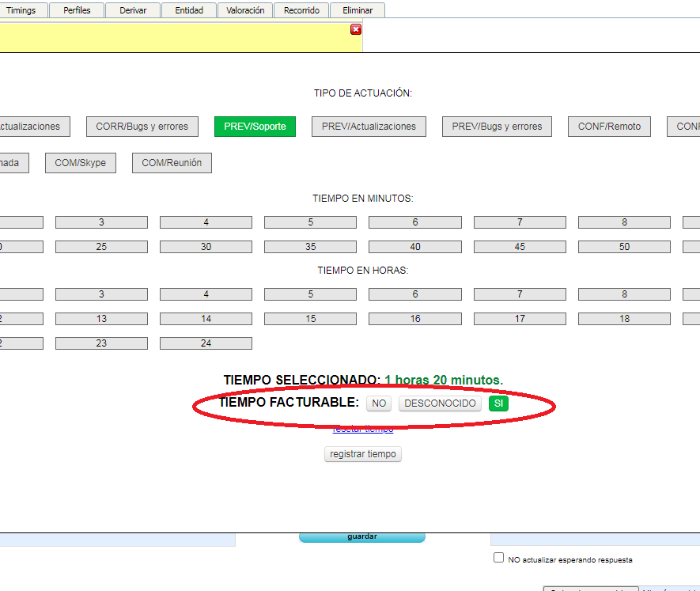The image size is (700, 591).
Task: Set billable time to DESCONOCIDO
Action: 441,403
